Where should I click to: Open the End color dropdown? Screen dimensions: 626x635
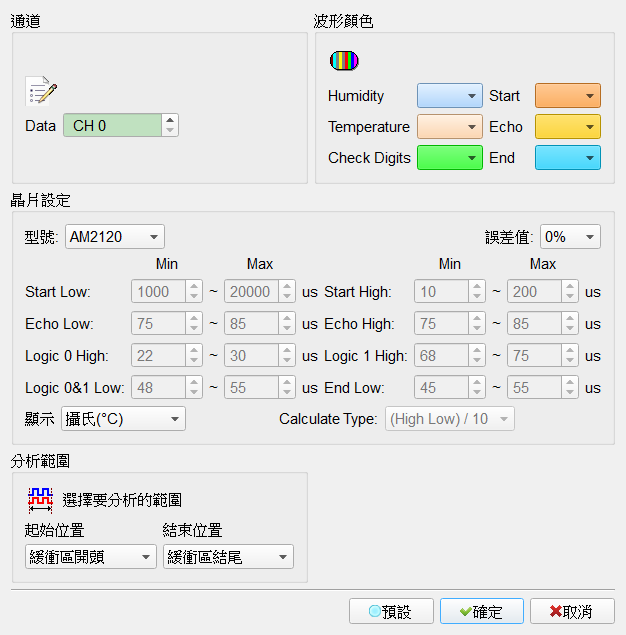(x=568, y=158)
